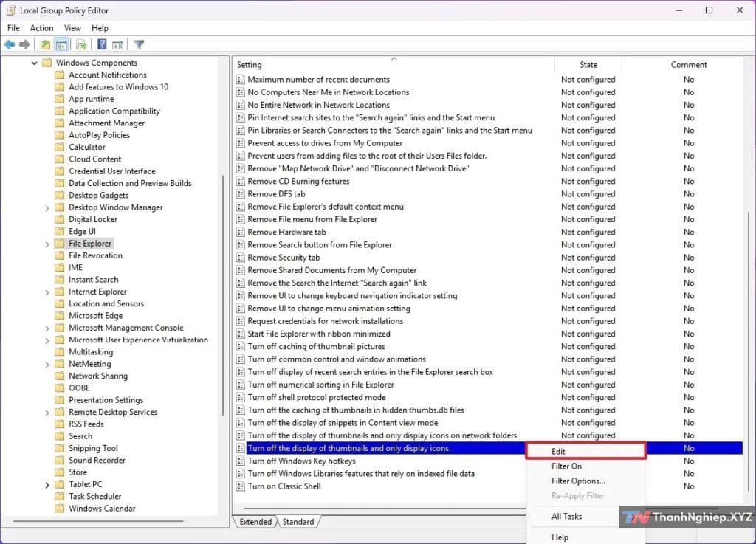Select the Search folder in the tree
The width and height of the screenshot is (756, 544).
coord(80,436)
